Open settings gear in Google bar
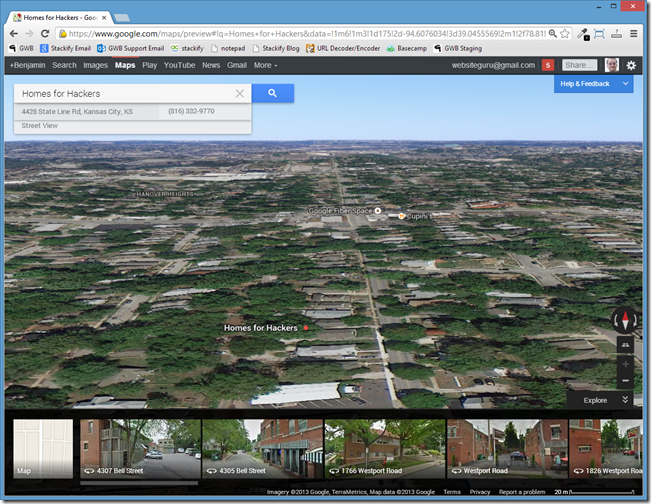 [631, 65]
